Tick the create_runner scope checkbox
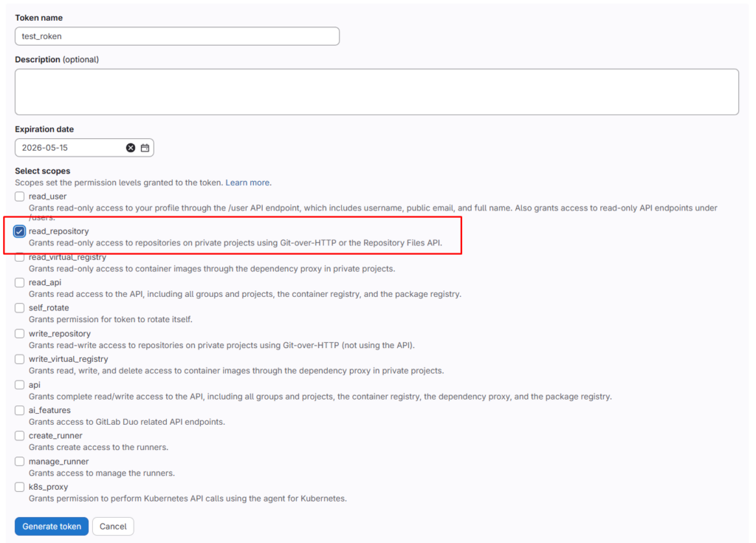 point(20,436)
